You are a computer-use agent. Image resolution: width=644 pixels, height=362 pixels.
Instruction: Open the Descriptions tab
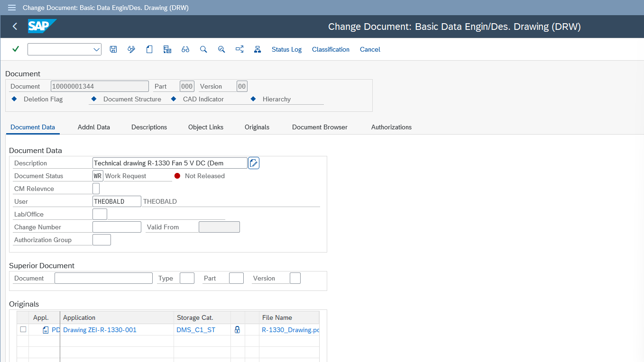(x=149, y=127)
